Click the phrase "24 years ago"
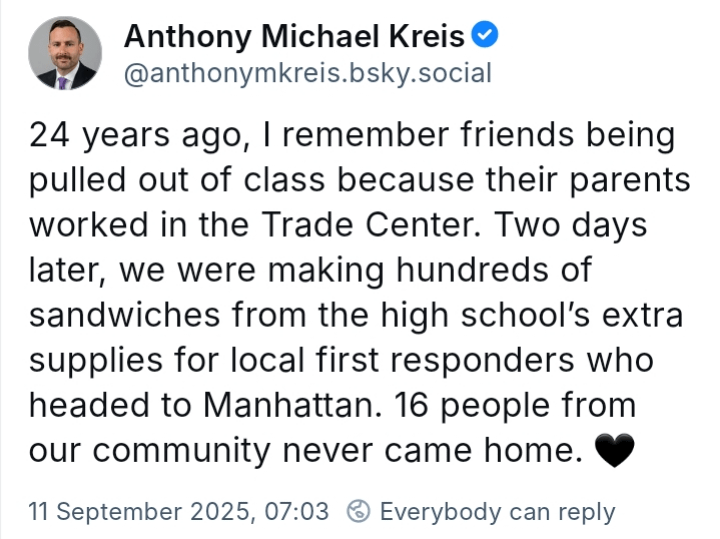The height and width of the screenshot is (539, 720). (141, 136)
